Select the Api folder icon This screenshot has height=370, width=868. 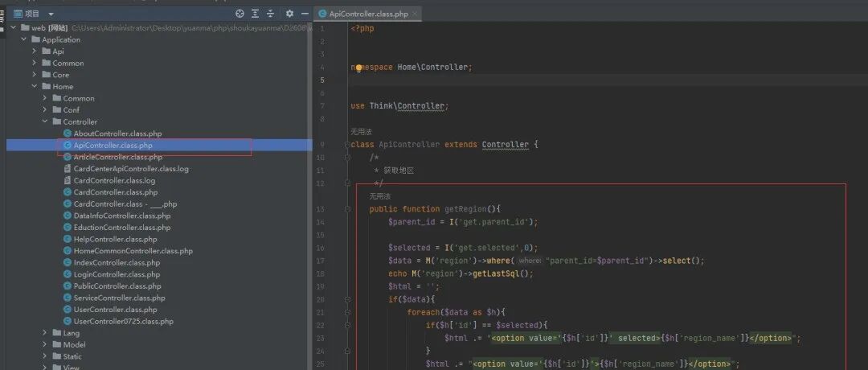pos(47,51)
